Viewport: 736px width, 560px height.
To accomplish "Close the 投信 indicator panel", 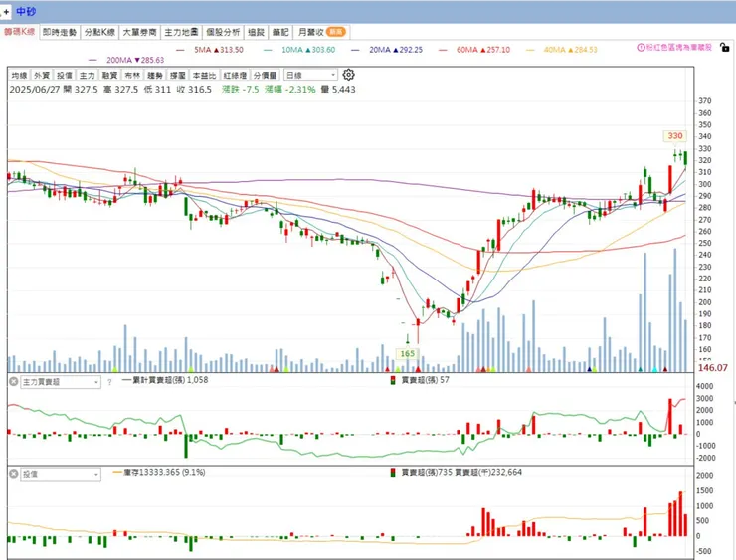I will coord(14,474).
